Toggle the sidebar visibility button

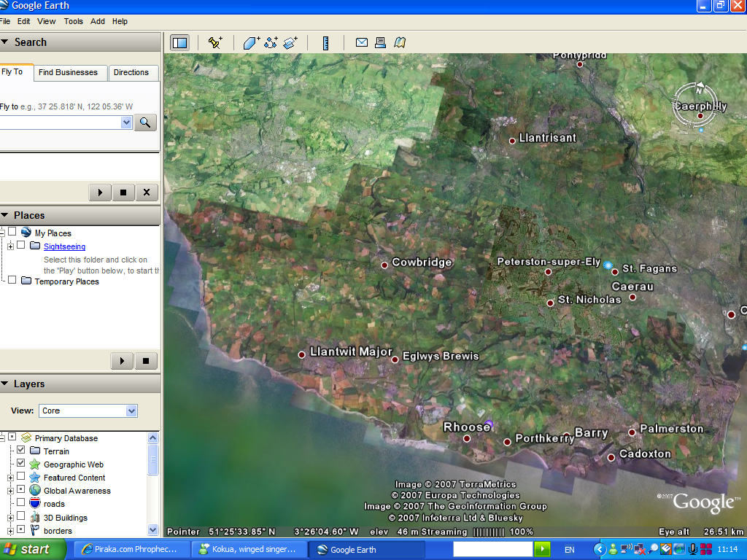pos(179,43)
